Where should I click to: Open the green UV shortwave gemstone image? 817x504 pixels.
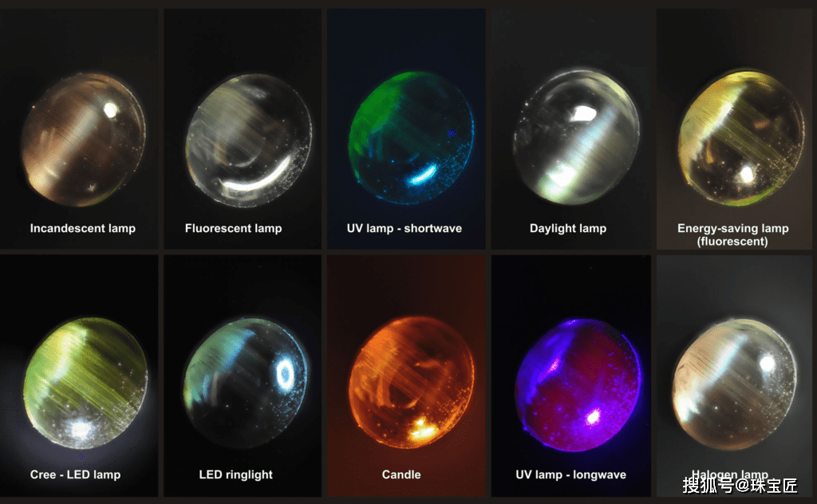411,137
